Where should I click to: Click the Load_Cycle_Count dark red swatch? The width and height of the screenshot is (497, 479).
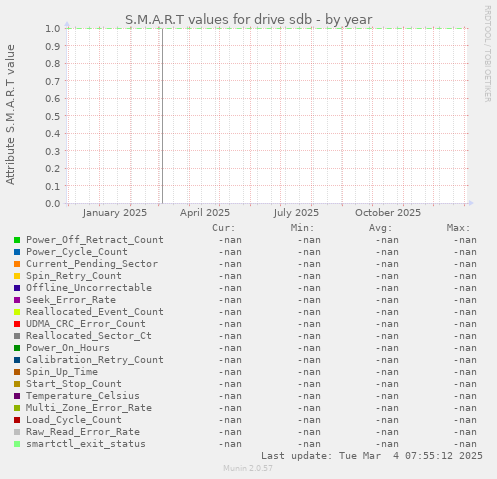click(17, 420)
